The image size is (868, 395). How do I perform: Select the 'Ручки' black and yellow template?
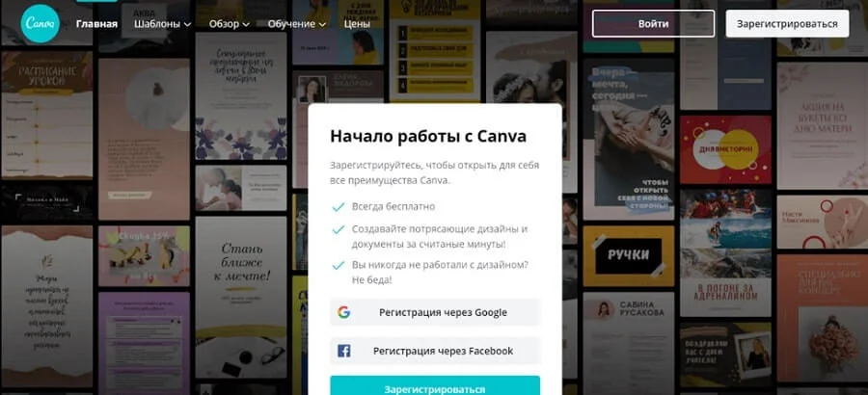pyautogui.click(x=628, y=253)
